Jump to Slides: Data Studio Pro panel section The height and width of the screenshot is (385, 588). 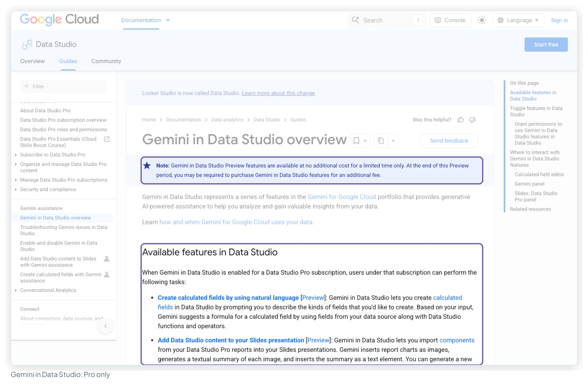(536, 196)
